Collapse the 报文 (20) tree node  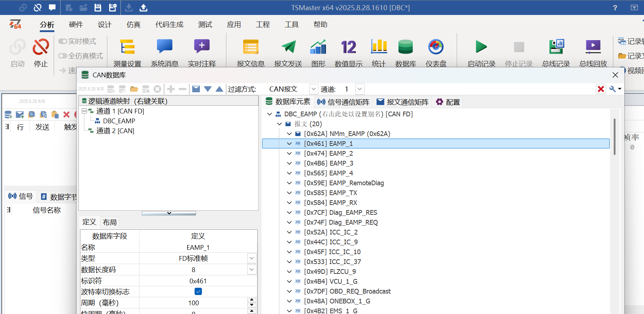pos(279,124)
